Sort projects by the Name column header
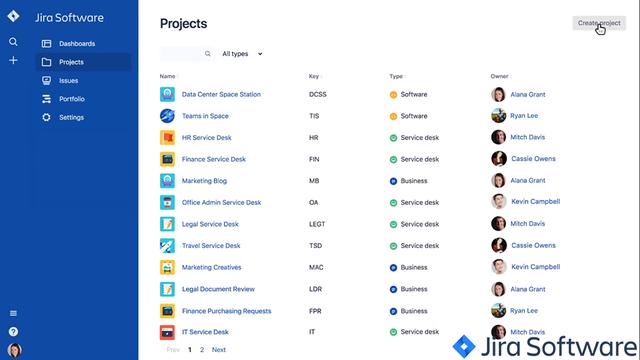 (x=168, y=76)
